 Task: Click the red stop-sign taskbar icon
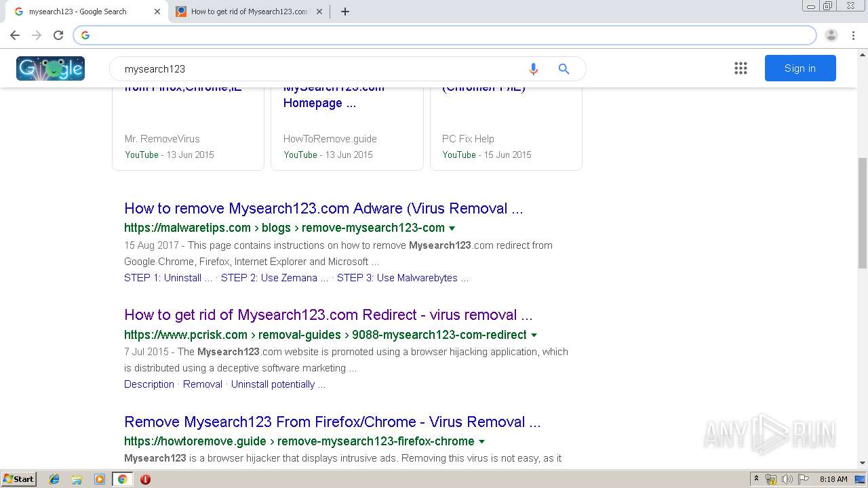click(145, 479)
